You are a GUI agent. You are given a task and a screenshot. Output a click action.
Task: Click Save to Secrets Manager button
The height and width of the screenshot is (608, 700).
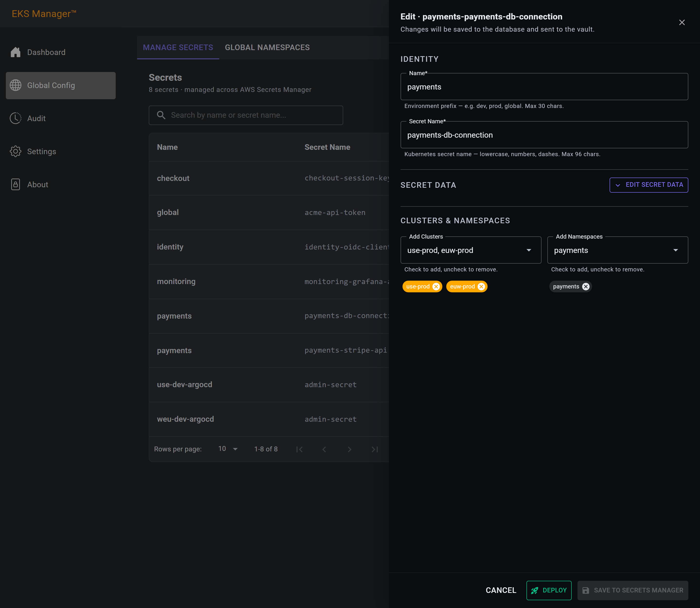(x=632, y=590)
